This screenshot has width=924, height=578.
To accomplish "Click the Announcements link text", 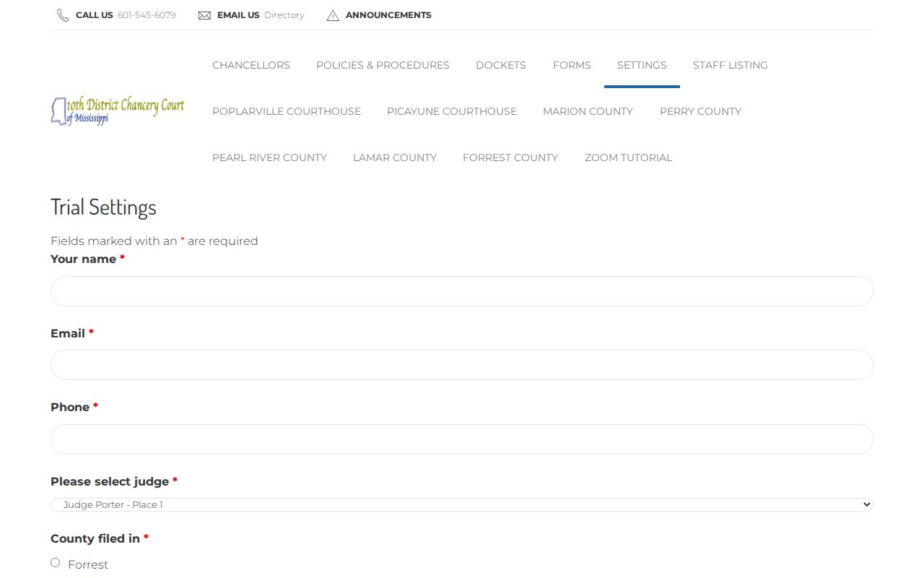I will [388, 15].
